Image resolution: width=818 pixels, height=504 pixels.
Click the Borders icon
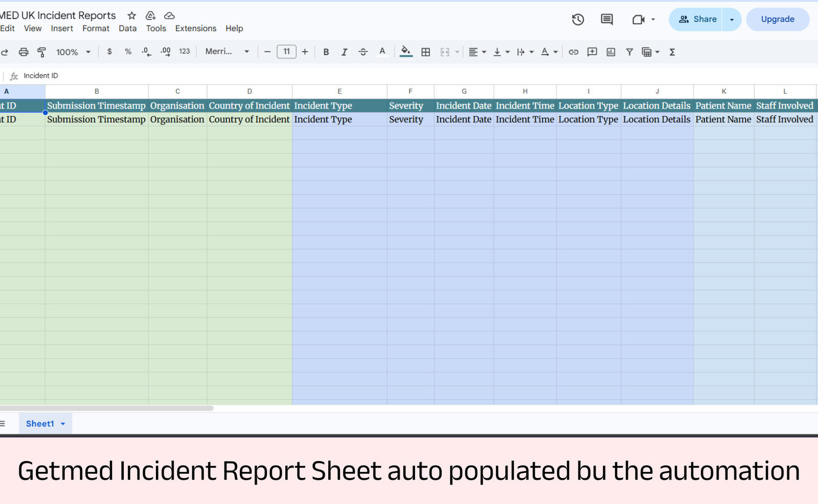click(425, 52)
